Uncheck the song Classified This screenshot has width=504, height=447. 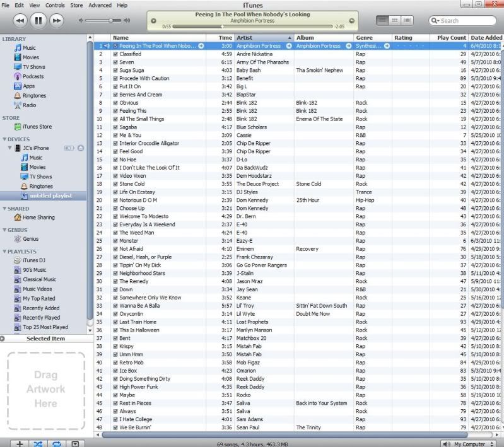coord(115,54)
